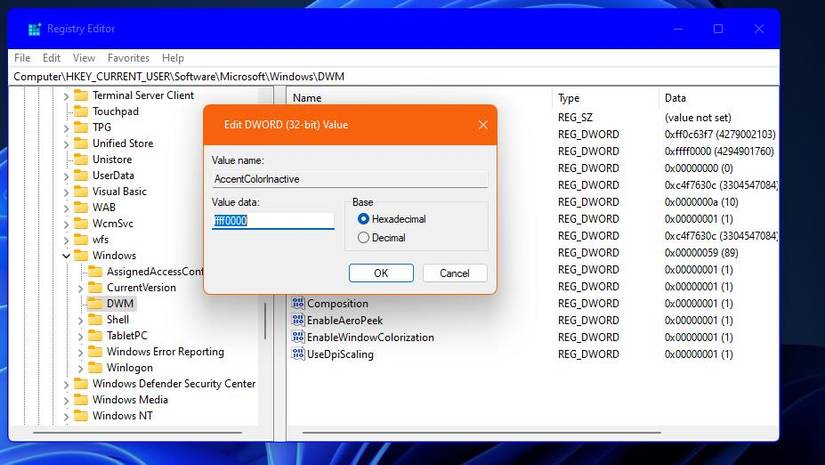Click the data cell 0x00000059 (89)
The width and height of the screenshot is (825, 465).
[x=701, y=252]
